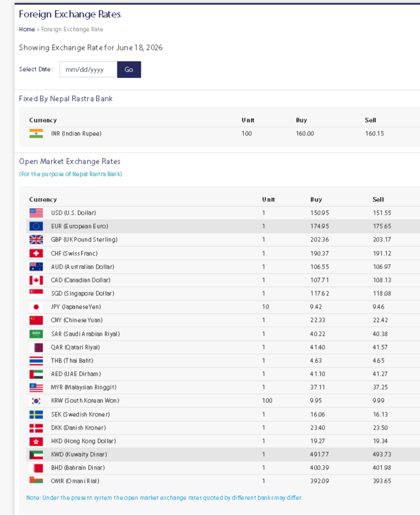Click the Saudi Arabia flag icon
The height and width of the screenshot is (515, 420).
click(x=36, y=334)
